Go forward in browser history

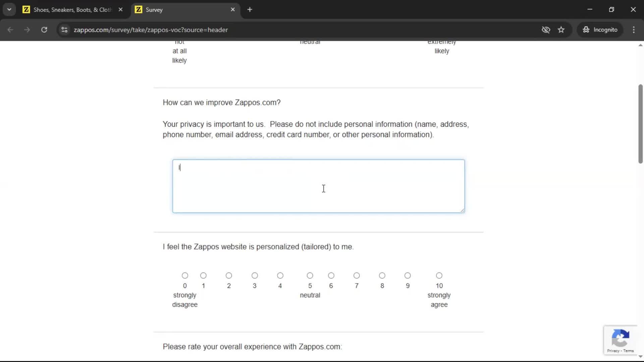click(27, 30)
